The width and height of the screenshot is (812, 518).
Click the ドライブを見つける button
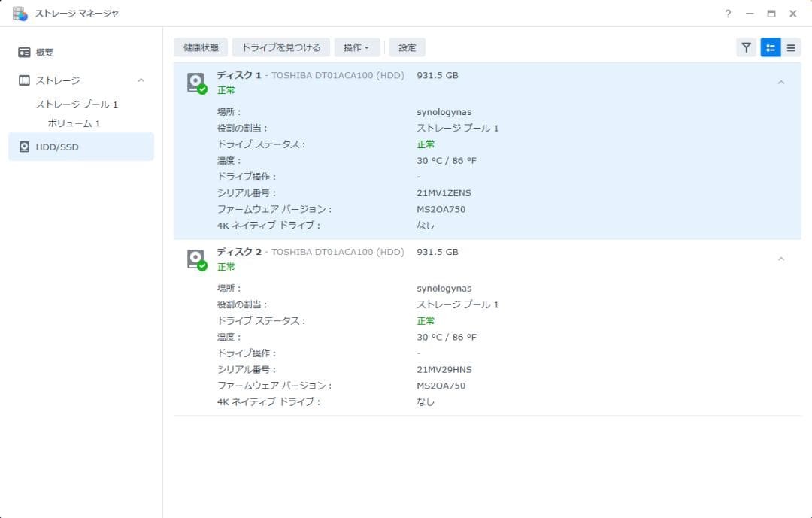(x=281, y=47)
